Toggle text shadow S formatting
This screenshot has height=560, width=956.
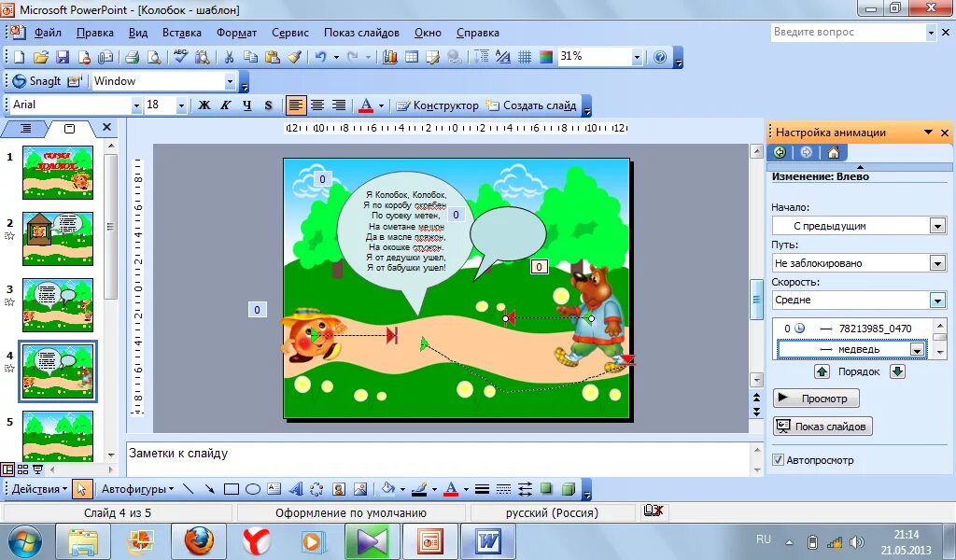268,105
